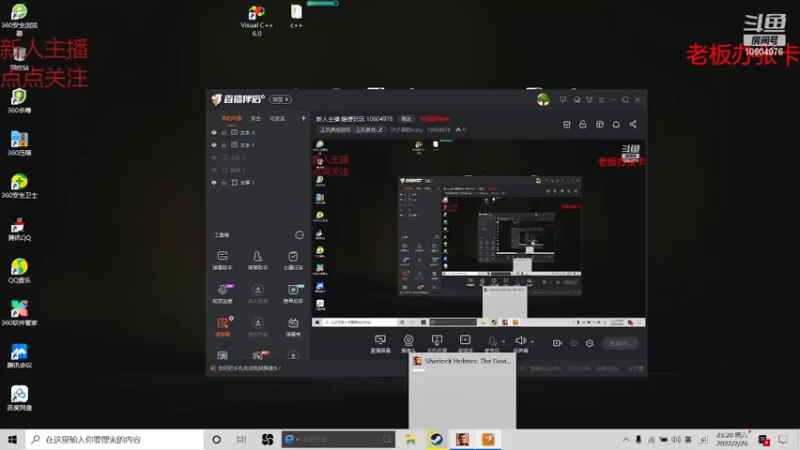800x450 pixels.
Task: Open the 弹幕秀 tool in the toolbox
Action: point(293,327)
